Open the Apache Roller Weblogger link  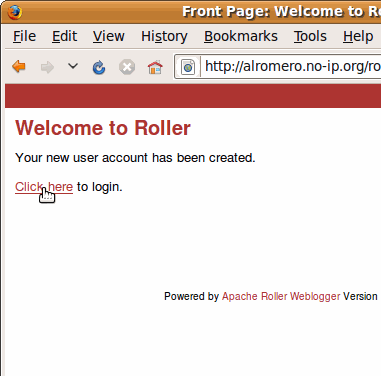pos(281,296)
